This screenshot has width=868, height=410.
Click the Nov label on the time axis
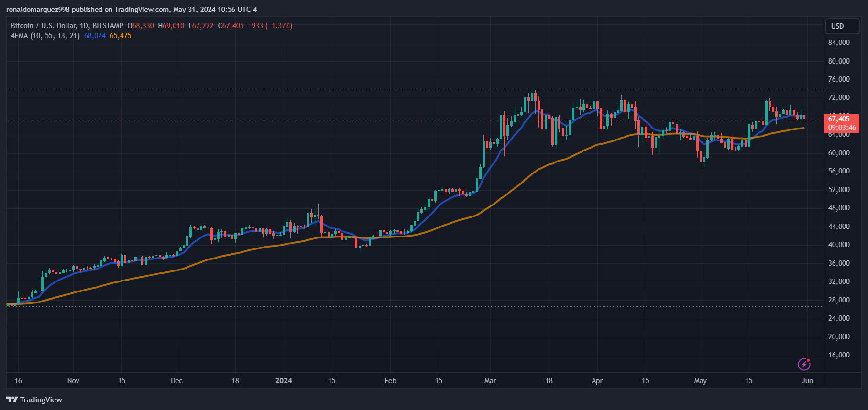(x=73, y=381)
